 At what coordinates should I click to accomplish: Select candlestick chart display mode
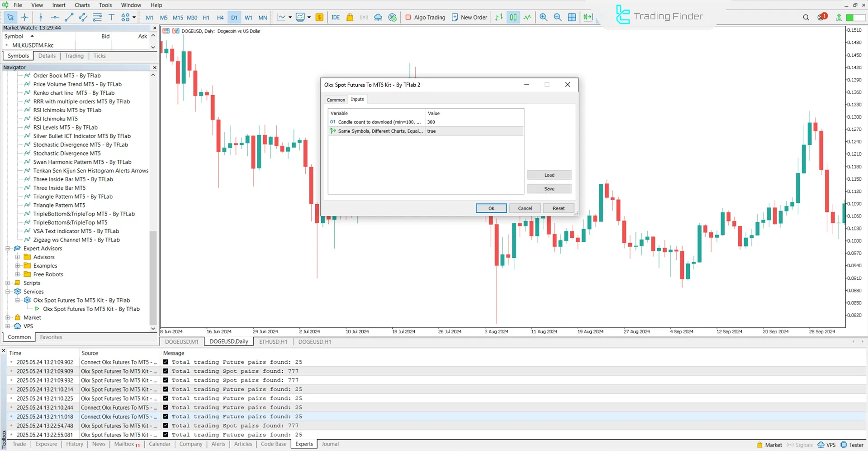click(x=513, y=17)
